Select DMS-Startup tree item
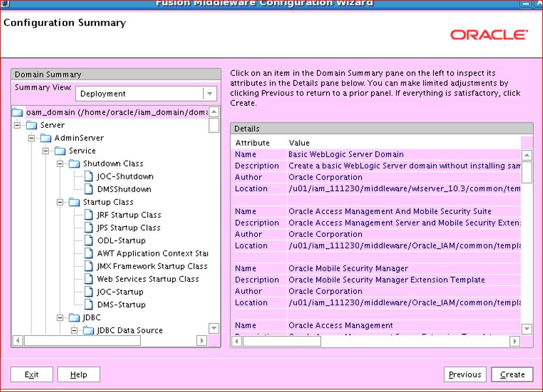Image resolution: width=543 pixels, height=392 pixels. (121, 304)
